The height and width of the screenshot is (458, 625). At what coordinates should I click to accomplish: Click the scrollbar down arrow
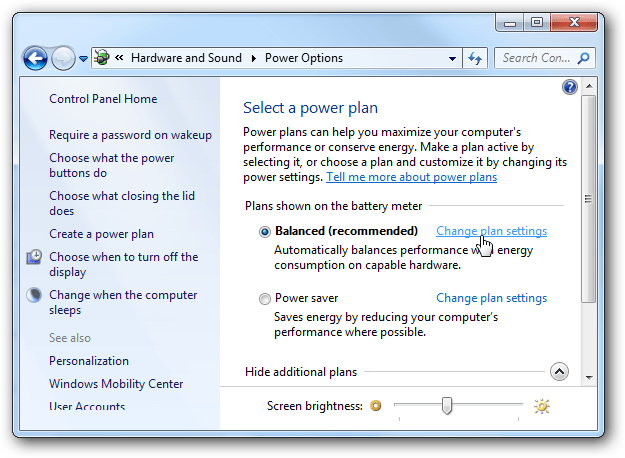[x=589, y=377]
